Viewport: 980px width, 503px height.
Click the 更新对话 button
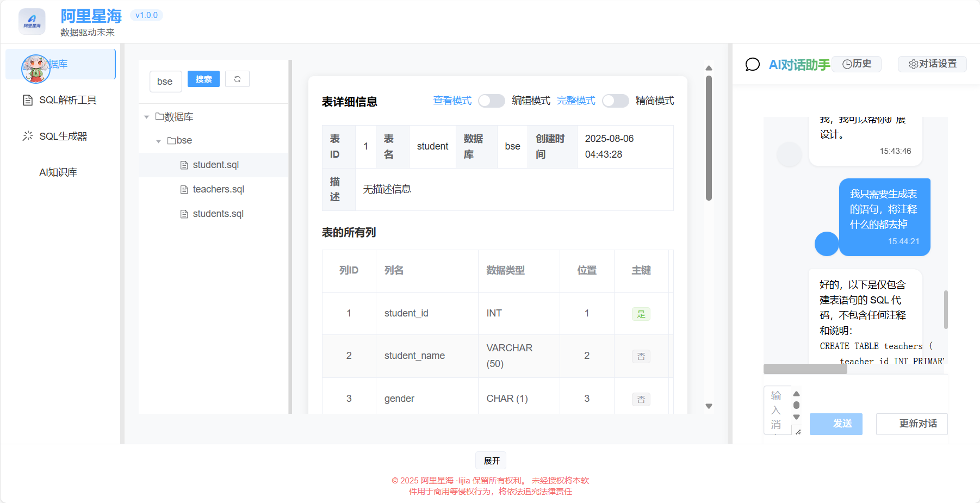pos(911,424)
